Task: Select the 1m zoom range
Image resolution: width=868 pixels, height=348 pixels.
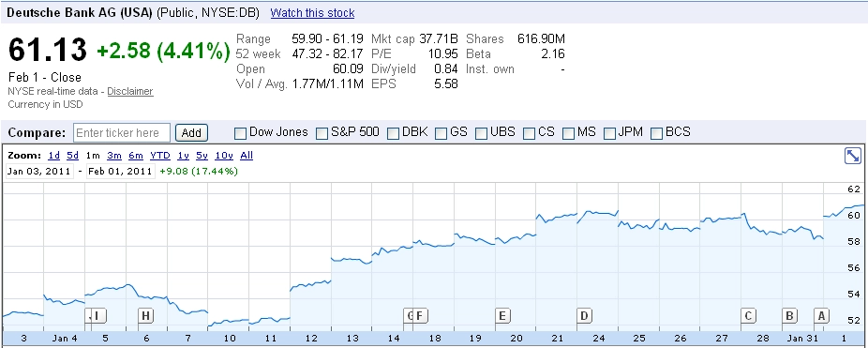Action: pos(93,156)
